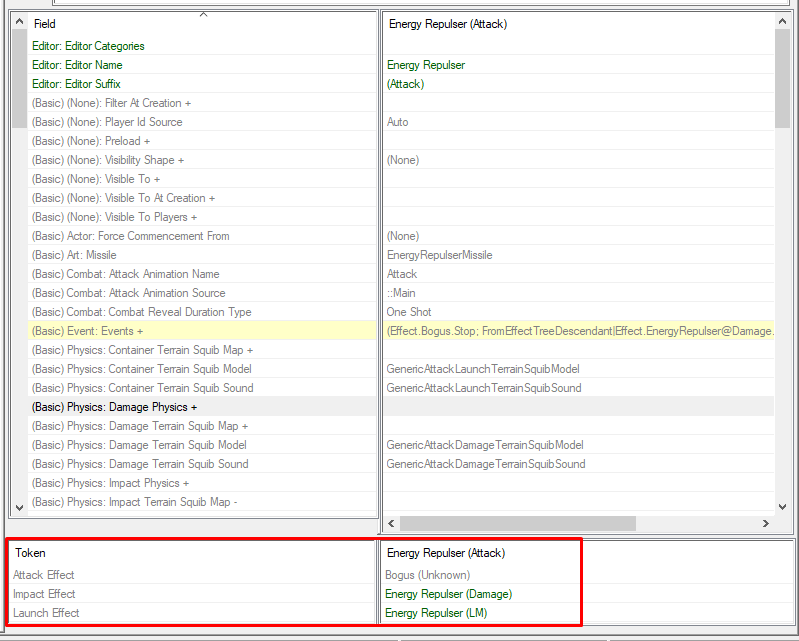Select the Impact Effect token row

192,594
